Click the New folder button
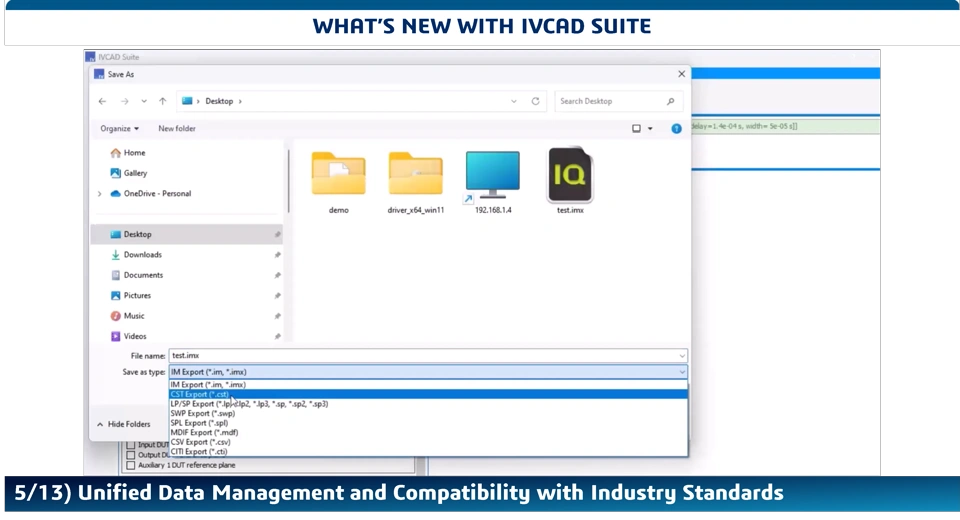This screenshot has width=960, height=520. (177, 129)
